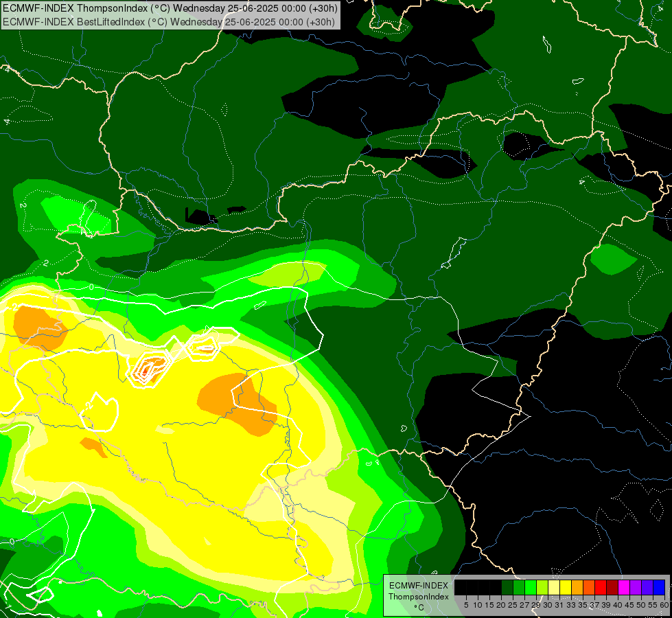Click the legend tick value 39
This screenshot has height=618, width=672.
pyautogui.click(x=606, y=605)
